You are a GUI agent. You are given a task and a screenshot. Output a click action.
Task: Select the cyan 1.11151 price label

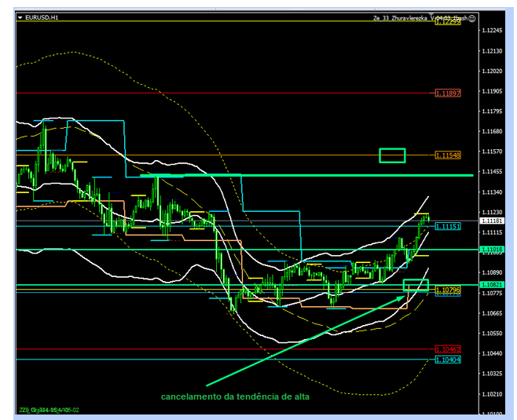[x=447, y=226]
